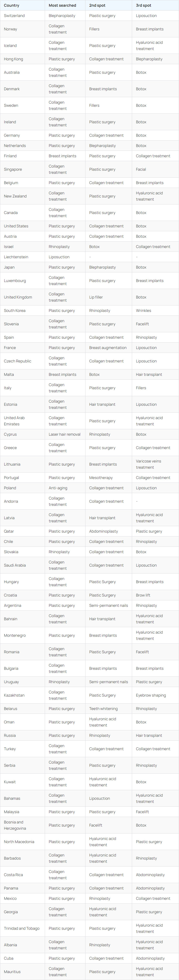Screen dimensions: 179x980
Task: Click the Country column header
Action: 11,5
